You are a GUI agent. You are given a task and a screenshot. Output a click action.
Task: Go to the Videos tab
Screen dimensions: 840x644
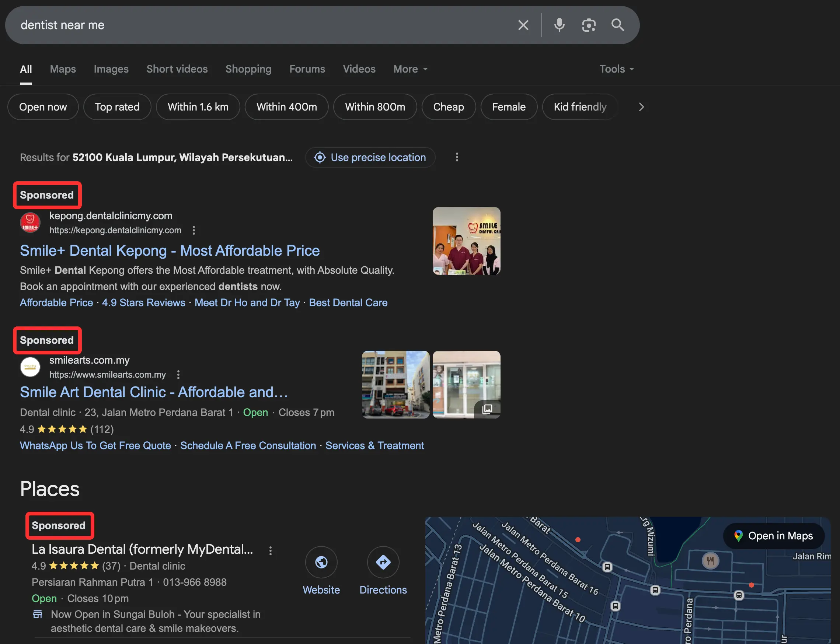[x=359, y=69]
